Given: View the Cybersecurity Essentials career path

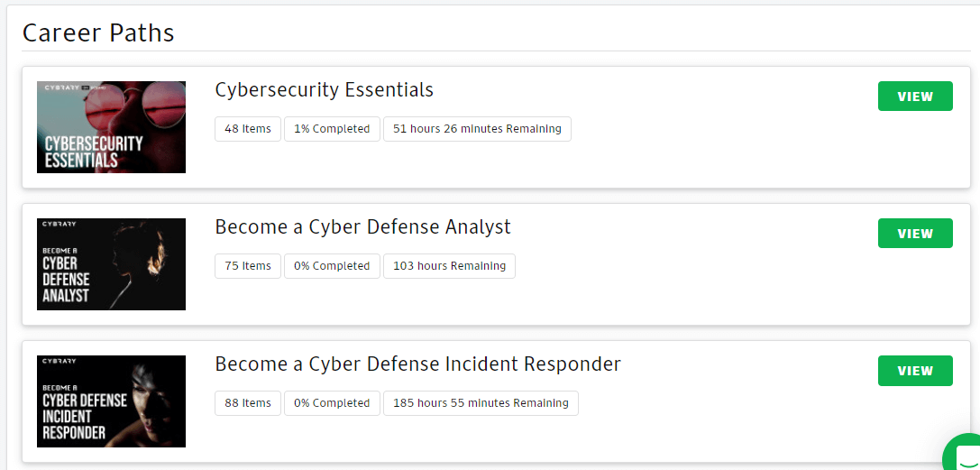Looking at the screenshot, I should [x=915, y=97].
